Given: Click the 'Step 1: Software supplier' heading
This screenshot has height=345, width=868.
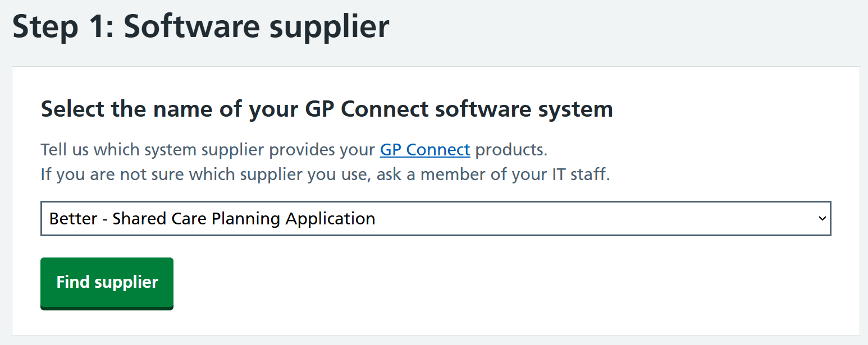Looking at the screenshot, I should coord(200,27).
